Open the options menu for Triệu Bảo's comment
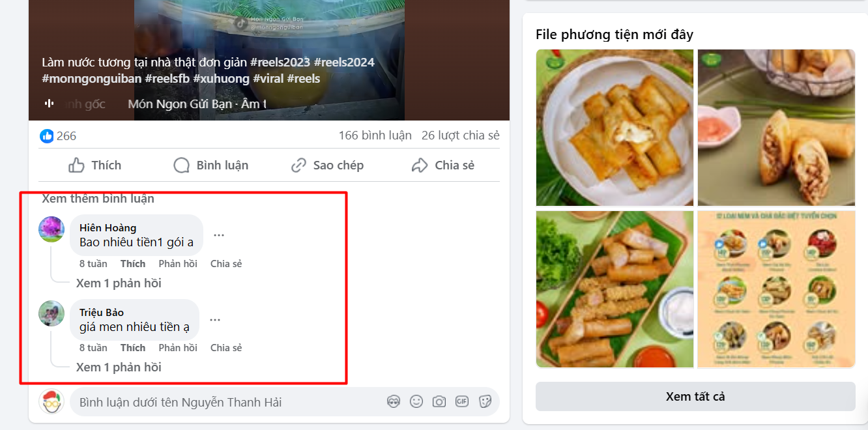868x430 pixels. (215, 320)
